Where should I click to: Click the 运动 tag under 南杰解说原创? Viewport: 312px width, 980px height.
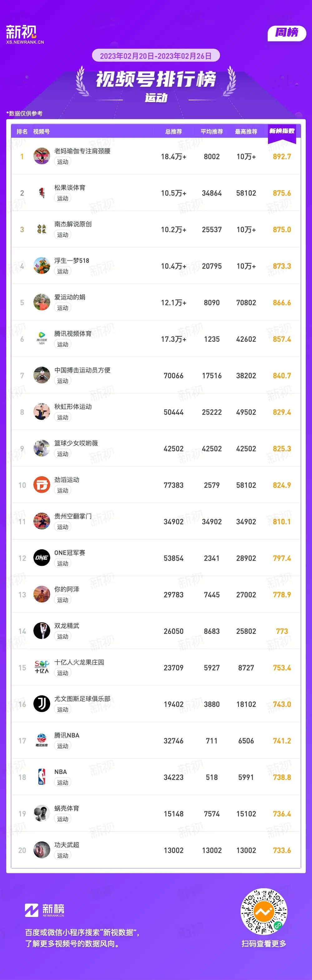point(63,235)
